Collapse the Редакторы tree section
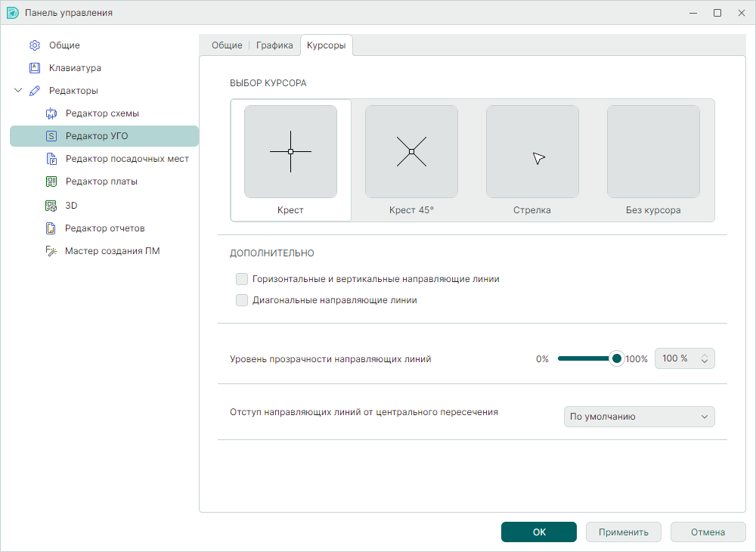The image size is (756, 552). pyautogui.click(x=18, y=91)
